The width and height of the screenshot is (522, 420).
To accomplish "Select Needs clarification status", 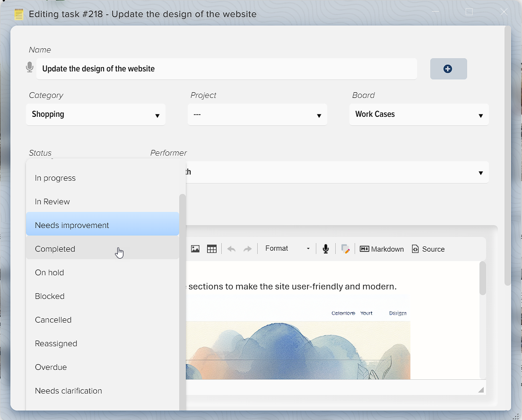I will click(103, 391).
